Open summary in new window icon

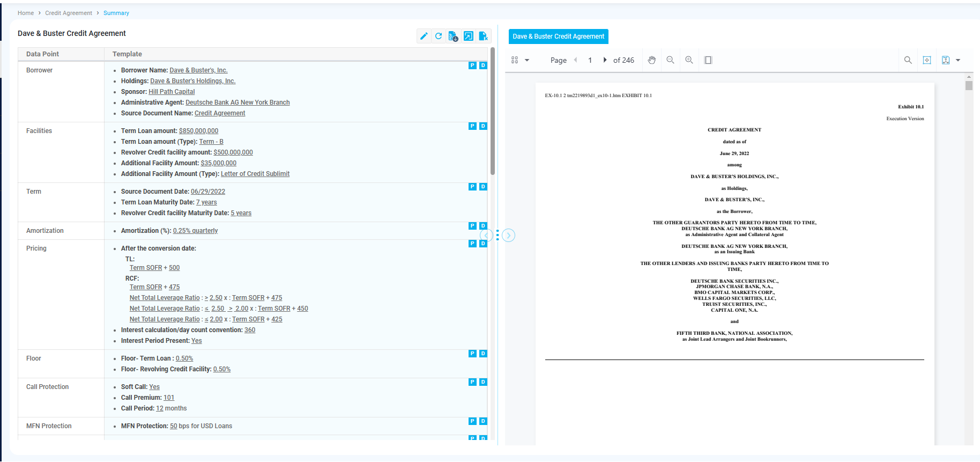tap(469, 36)
